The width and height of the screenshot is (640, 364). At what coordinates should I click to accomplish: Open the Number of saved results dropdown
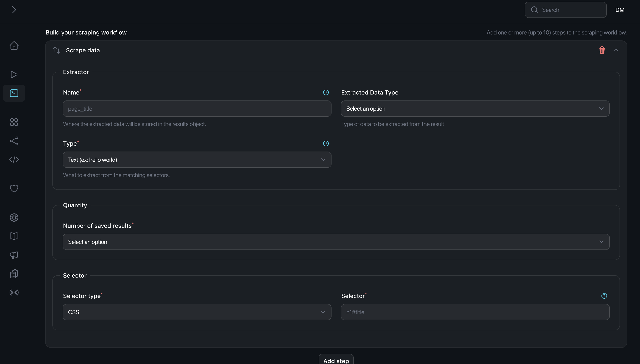[336, 242]
